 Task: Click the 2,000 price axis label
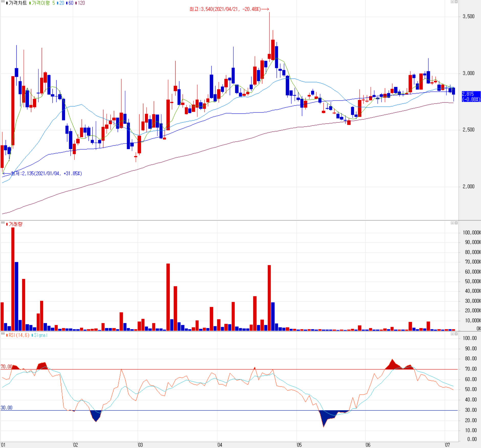(x=468, y=187)
